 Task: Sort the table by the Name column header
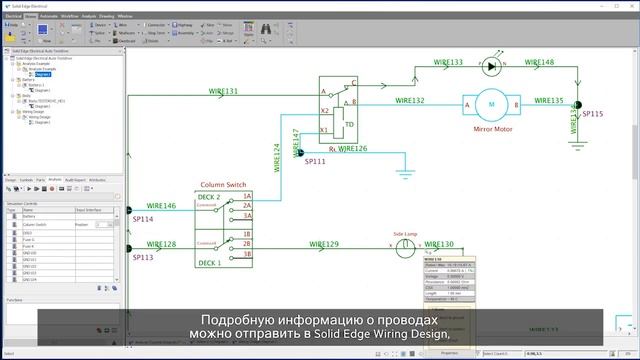click(48, 210)
